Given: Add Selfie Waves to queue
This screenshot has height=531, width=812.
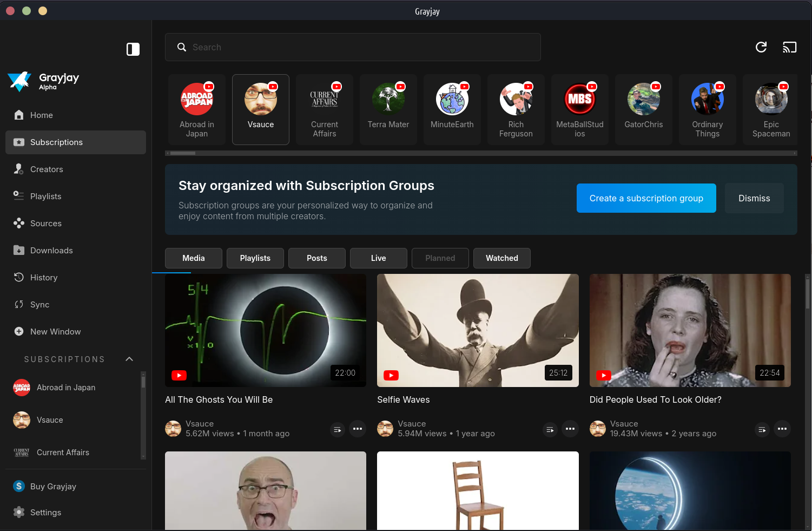Looking at the screenshot, I should coord(550,429).
